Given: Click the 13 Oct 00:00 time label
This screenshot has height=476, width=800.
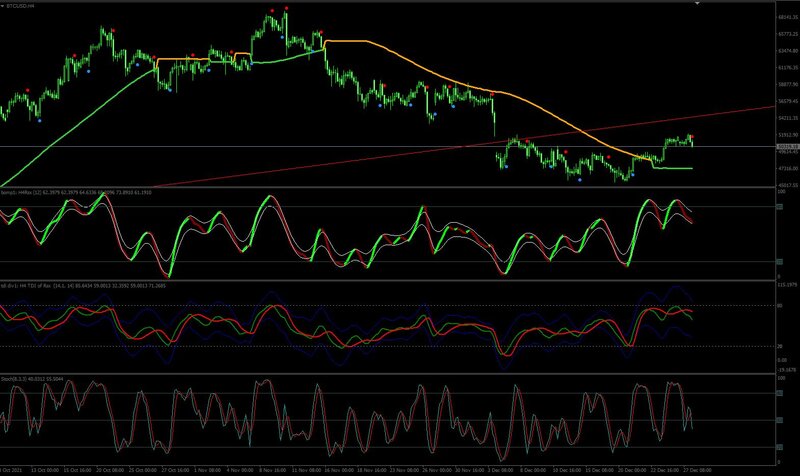Looking at the screenshot, I should tap(45, 470).
